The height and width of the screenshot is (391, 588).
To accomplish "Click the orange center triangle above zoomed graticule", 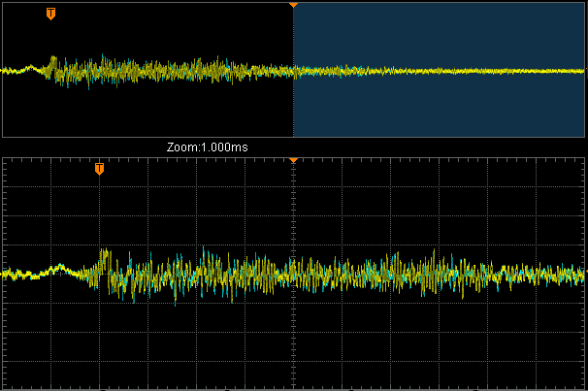I will tap(293, 160).
